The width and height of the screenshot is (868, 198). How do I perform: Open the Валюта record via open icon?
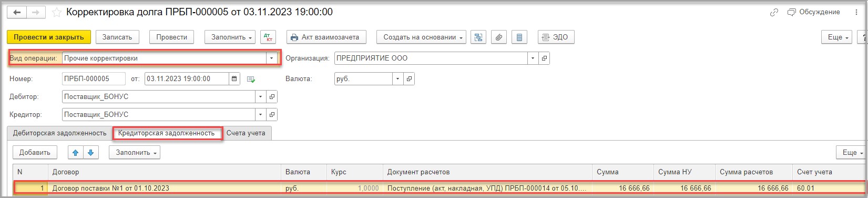pyautogui.click(x=410, y=79)
